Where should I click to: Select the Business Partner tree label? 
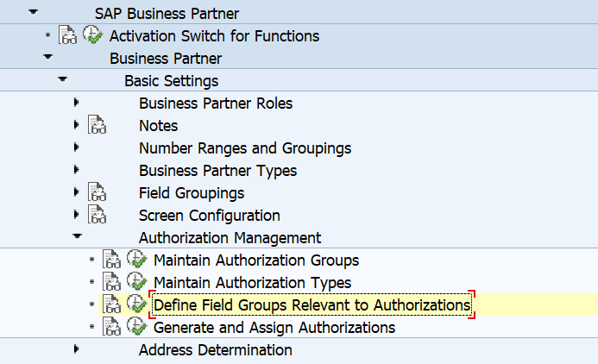(x=166, y=59)
